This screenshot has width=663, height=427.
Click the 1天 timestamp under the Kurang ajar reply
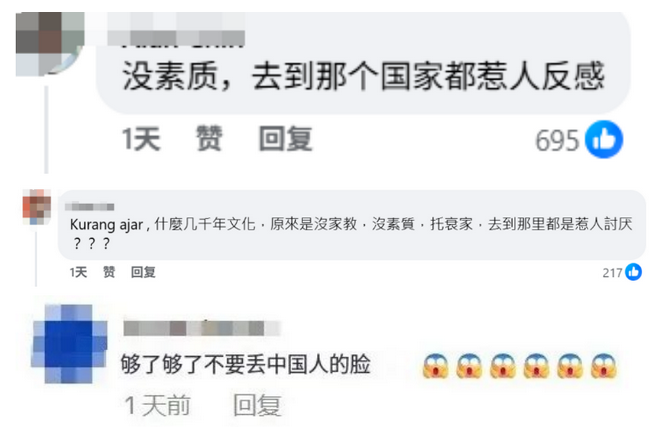(79, 272)
